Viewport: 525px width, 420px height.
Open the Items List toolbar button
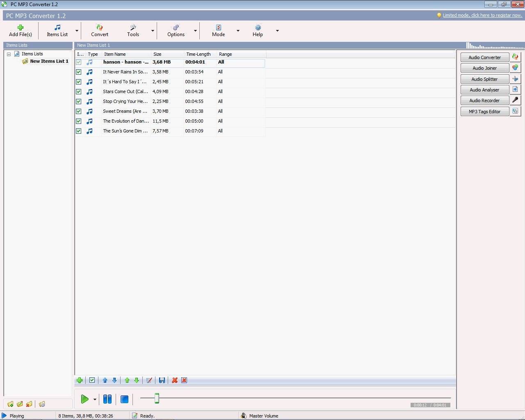tap(57, 31)
